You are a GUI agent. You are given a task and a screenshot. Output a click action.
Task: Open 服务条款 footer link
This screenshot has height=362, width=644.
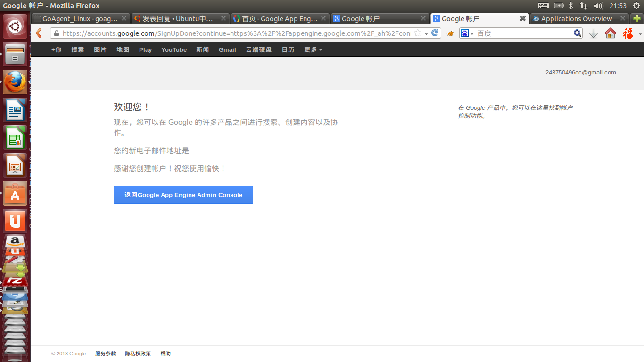(x=106, y=354)
